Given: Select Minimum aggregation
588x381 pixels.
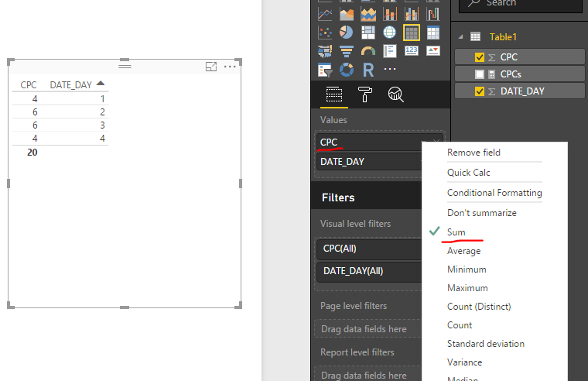Looking at the screenshot, I should coord(467,269).
